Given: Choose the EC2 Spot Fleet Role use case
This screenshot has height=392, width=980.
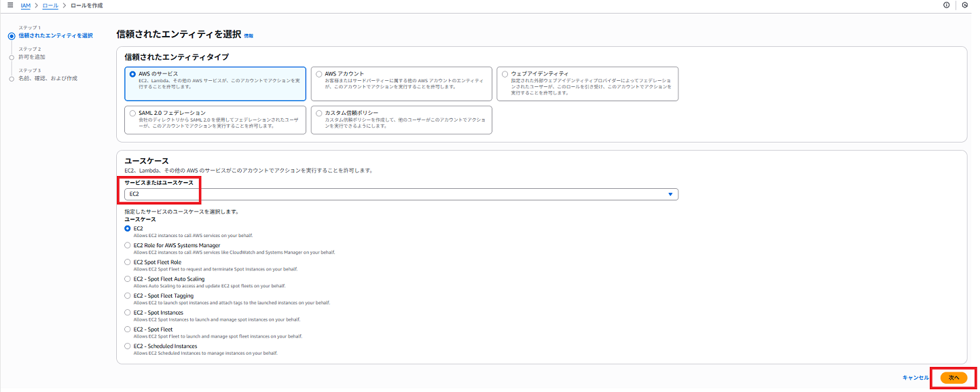Looking at the screenshot, I should coord(128,262).
